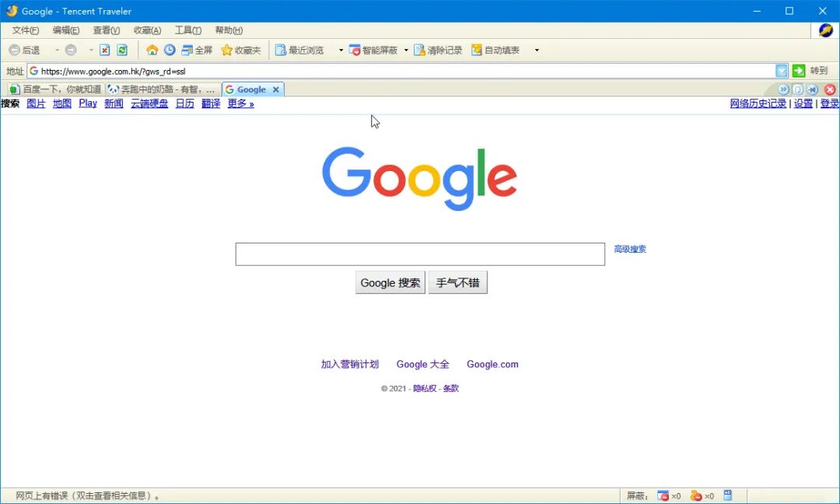
Task: Close the Google tab with X
Action: 275,89
